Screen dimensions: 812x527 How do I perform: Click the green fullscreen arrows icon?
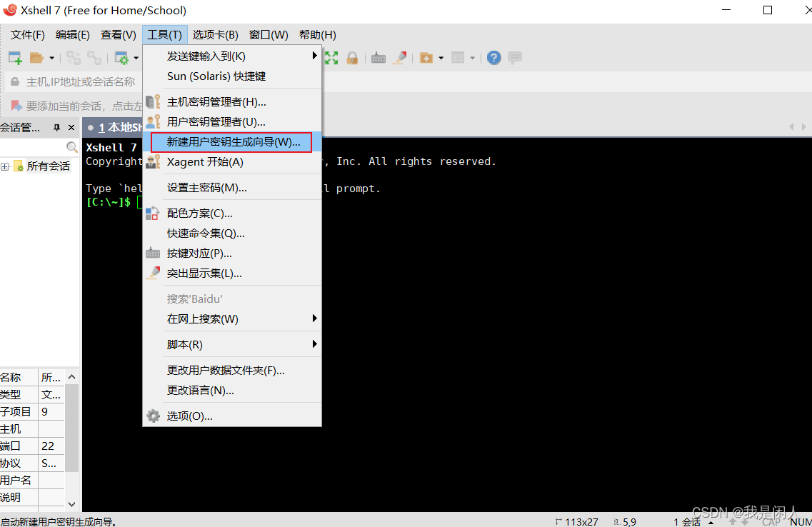click(331, 58)
